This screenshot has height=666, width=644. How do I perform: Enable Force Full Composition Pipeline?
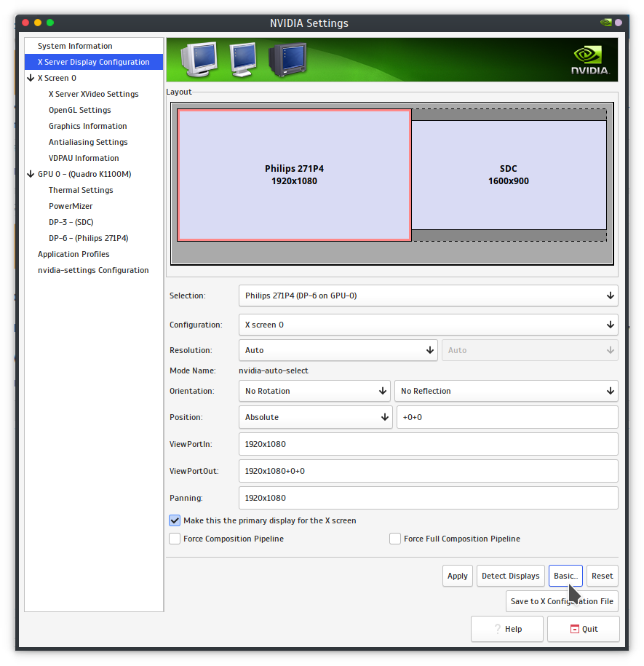[x=395, y=539]
